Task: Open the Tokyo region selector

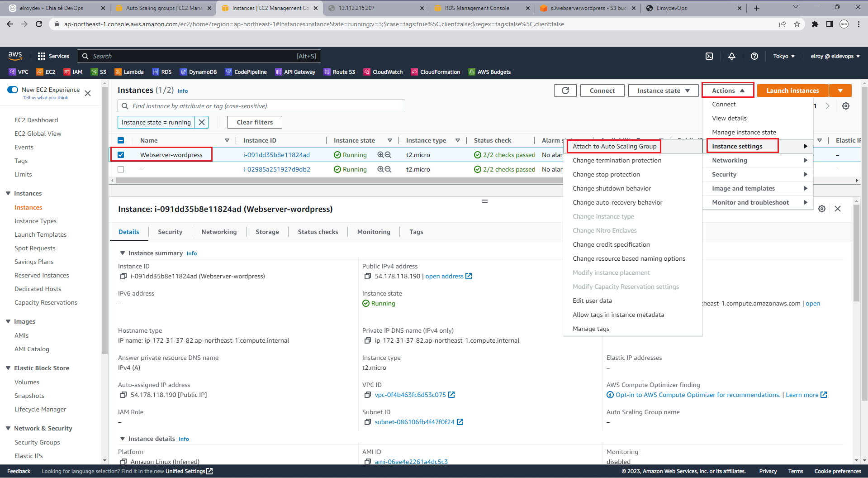Action: point(784,56)
